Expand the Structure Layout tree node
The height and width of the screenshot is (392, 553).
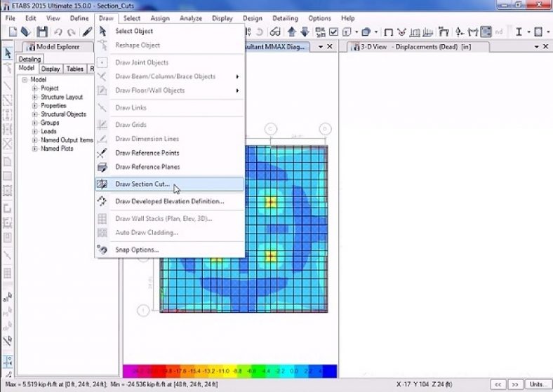(34, 97)
